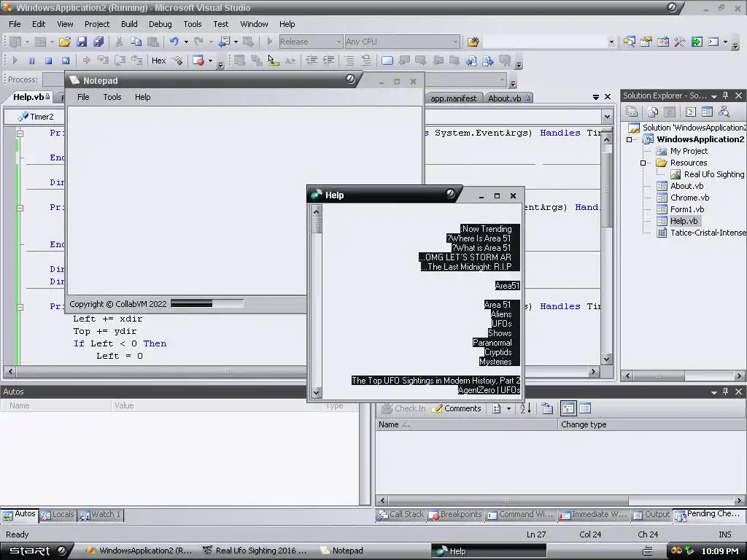Click the Break All pause icon

[31, 61]
